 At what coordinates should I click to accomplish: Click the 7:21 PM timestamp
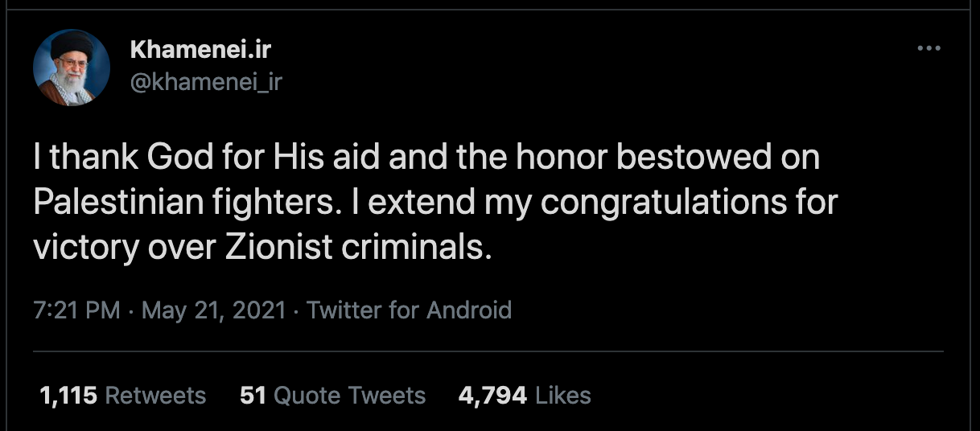point(77,310)
